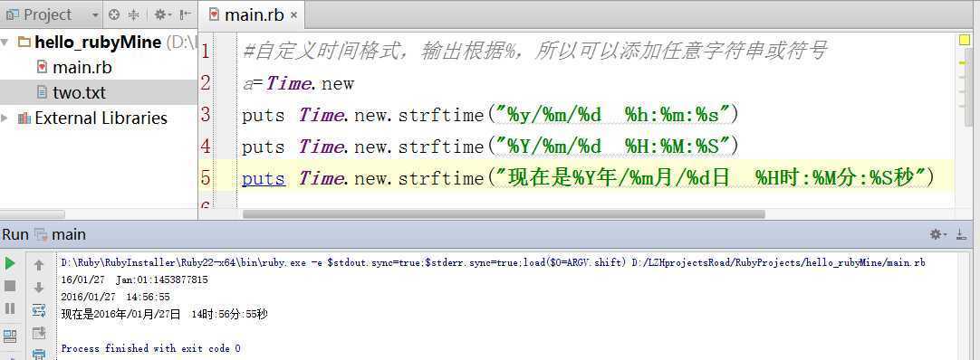Collapse the hello_rubyMine project folder
Viewport: 980px width, 360px height.
point(5,43)
